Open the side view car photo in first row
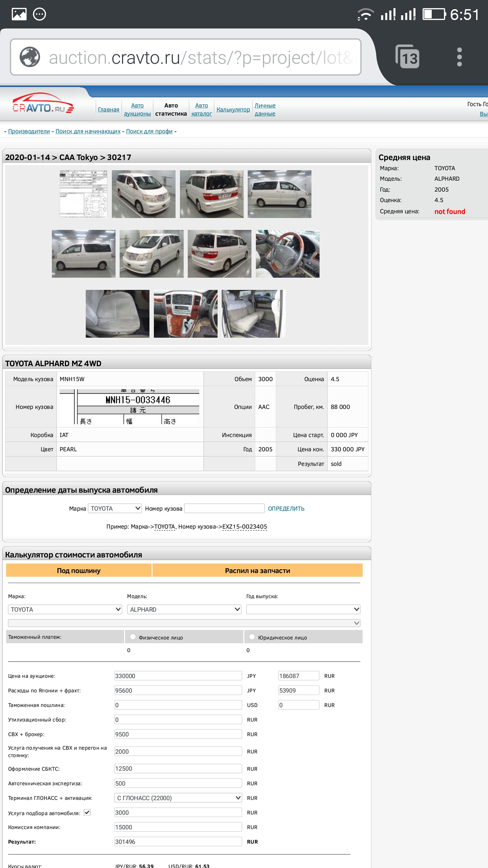 280,194
